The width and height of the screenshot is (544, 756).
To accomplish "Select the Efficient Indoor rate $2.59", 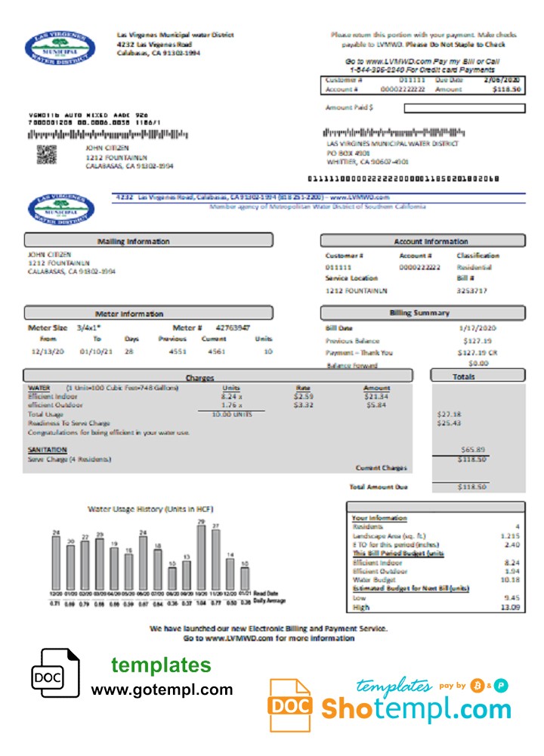I will [x=304, y=396].
